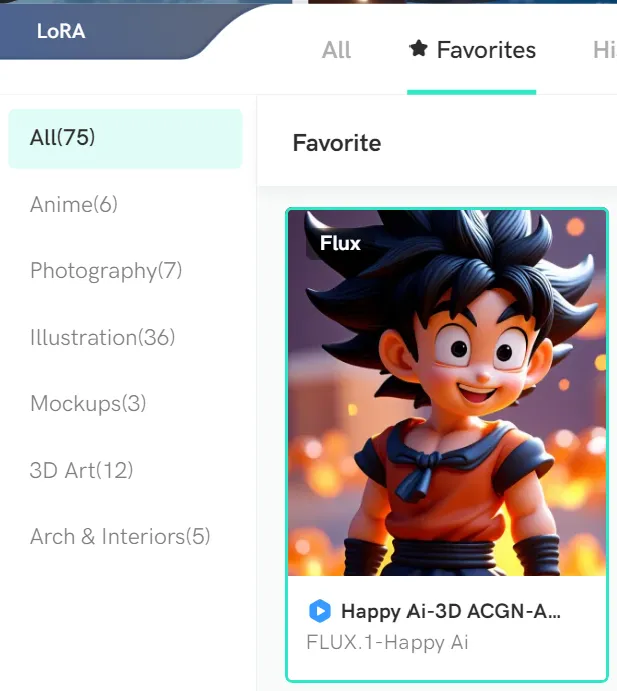Switch to the All tab
Screen dimensions: 617x691
[x=336, y=50]
